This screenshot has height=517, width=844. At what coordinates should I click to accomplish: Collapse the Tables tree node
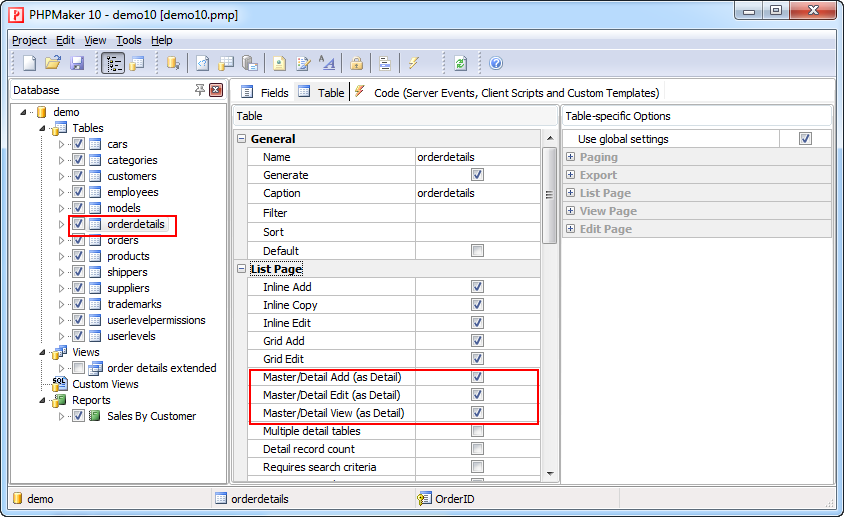(x=42, y=128)
